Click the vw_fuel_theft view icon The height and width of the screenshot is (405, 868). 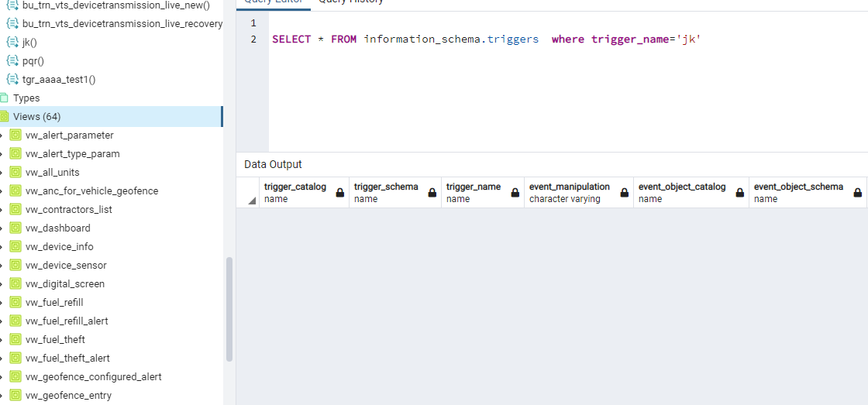15,340
